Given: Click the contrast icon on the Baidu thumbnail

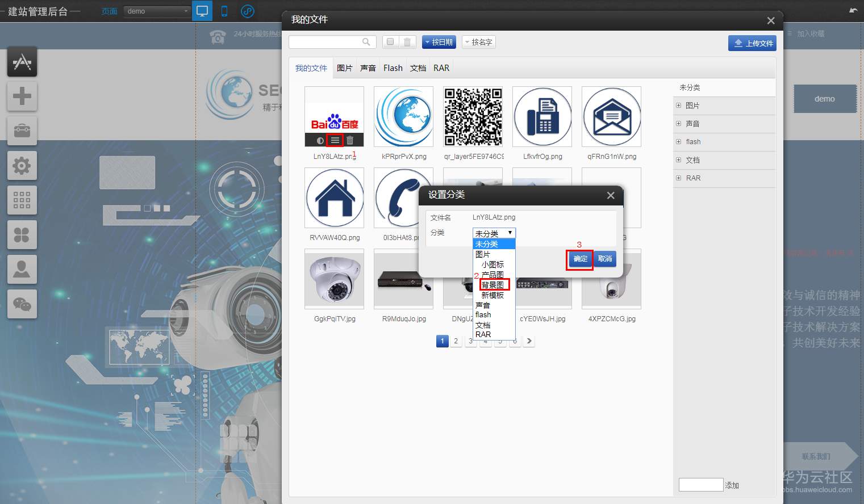Looking at the screenshot, I should click(x=320, y=140).
